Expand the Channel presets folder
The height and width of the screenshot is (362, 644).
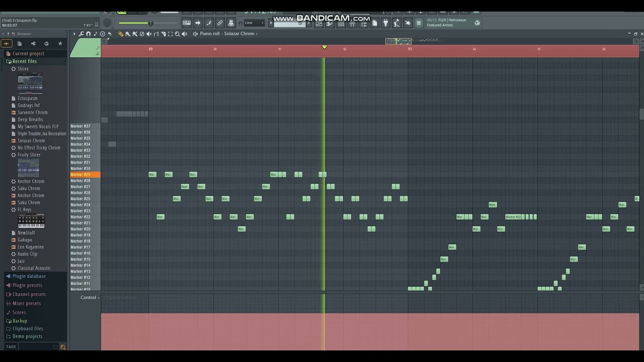[x=29, y=295]
